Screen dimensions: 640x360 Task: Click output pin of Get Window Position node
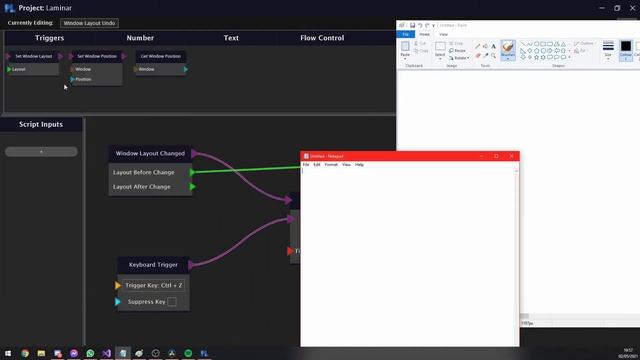pyautogui.click(x=186, y=69)
